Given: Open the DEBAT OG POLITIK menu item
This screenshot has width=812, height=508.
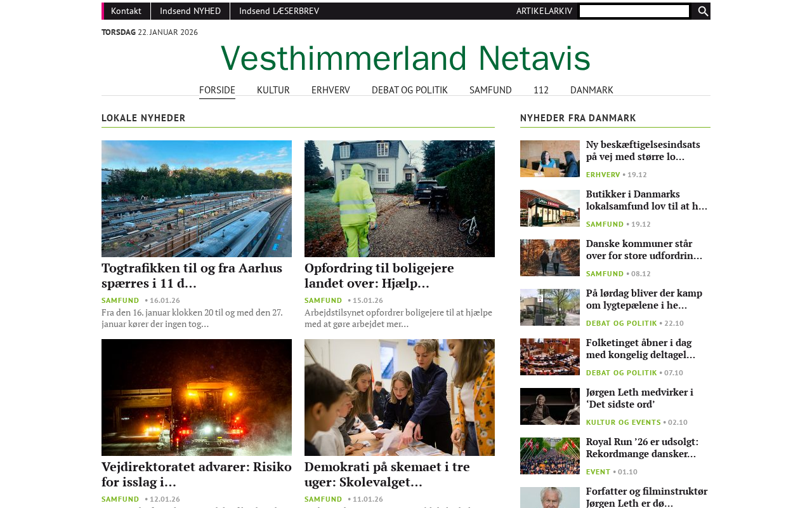Looking at the screenshot, I should [x=410, y=90].
